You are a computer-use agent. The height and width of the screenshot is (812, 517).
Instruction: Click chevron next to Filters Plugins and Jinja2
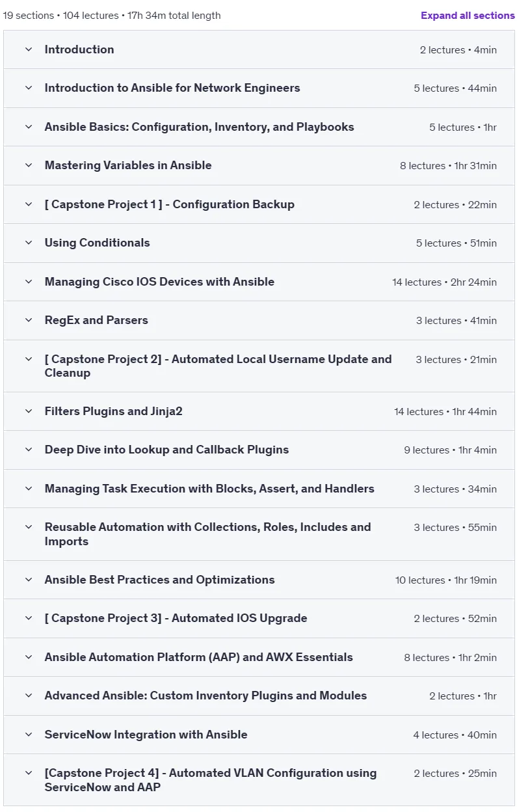click(29, 411)
